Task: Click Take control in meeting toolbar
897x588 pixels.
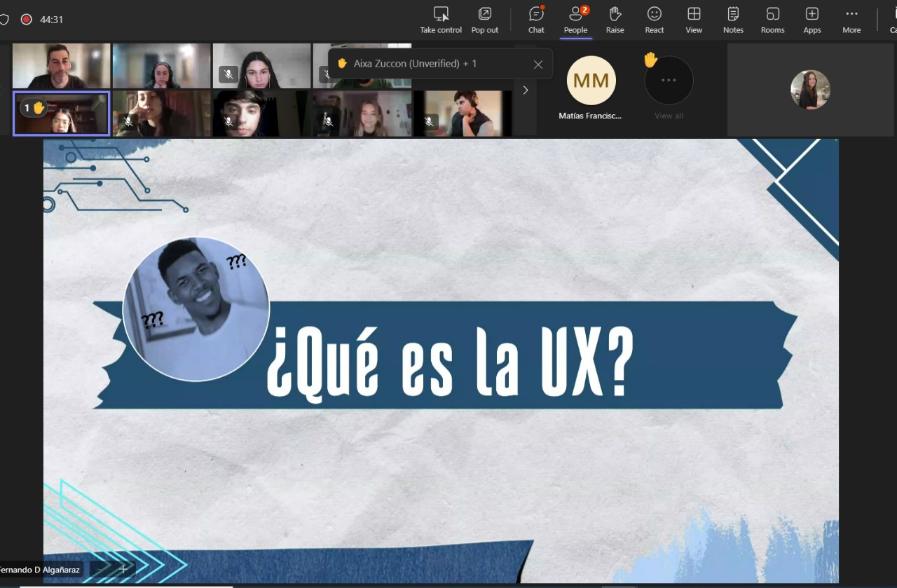Action: pos(441,20)
